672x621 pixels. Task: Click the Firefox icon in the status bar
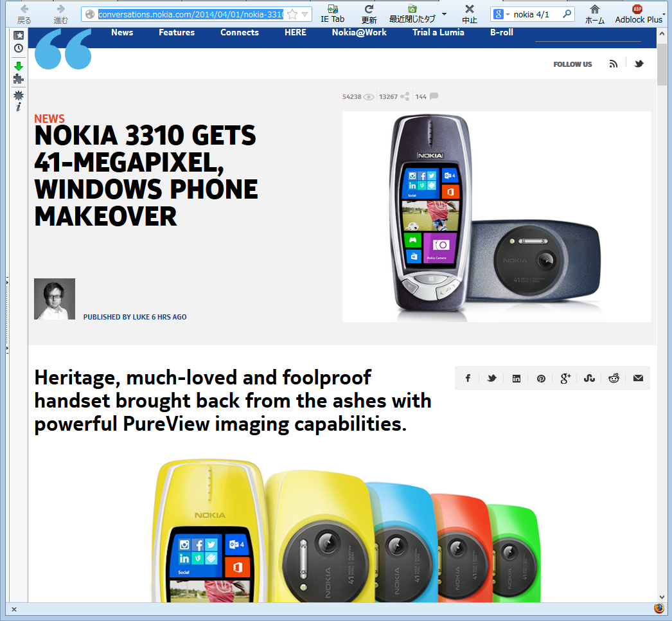coord(659,609)
